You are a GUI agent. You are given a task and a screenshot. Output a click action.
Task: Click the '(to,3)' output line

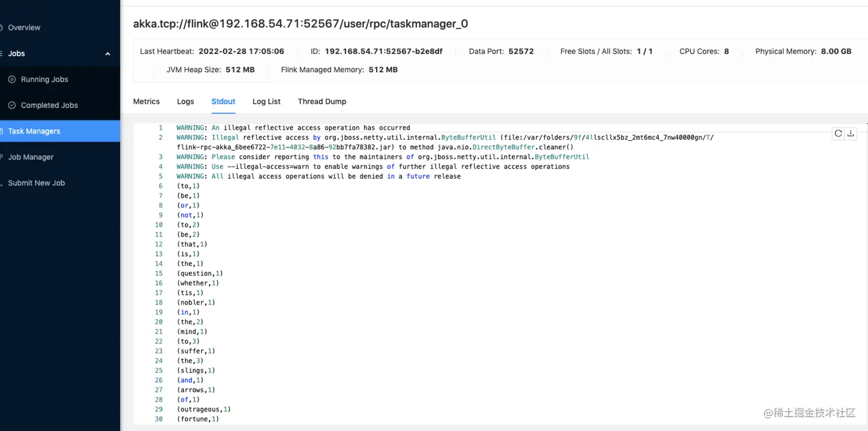click(188, 341)
